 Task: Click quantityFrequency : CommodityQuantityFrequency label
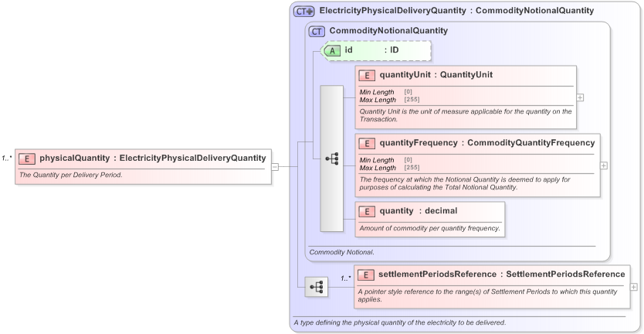pos(487,143)
